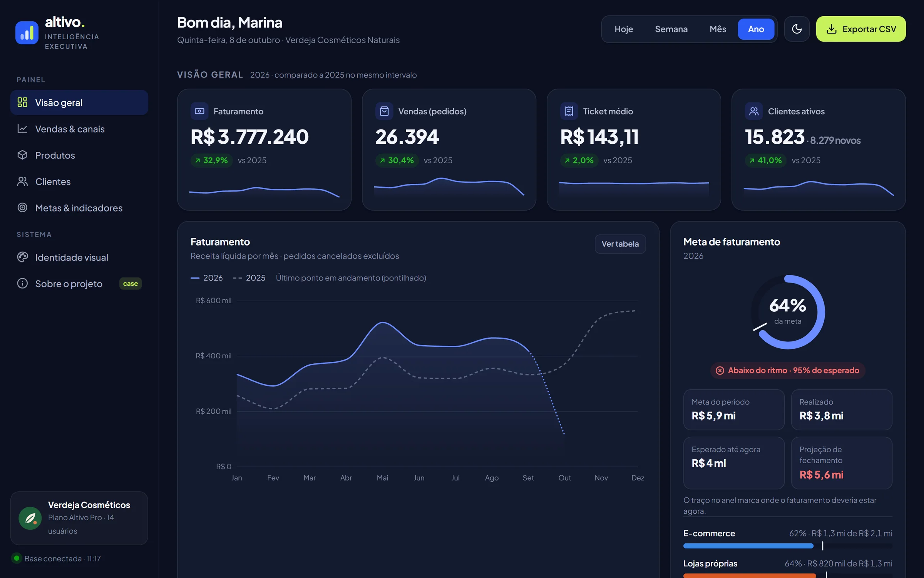The width and height of the screenshot is (924, 578).
Task: Select the Semana period tab
Action: 671,29
